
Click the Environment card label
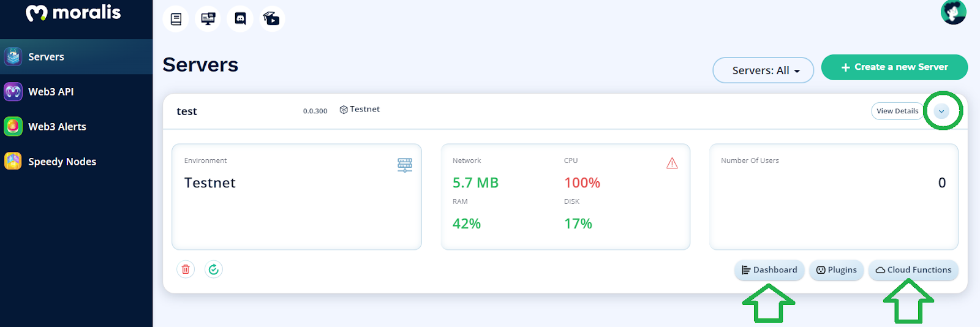(205, 160)
